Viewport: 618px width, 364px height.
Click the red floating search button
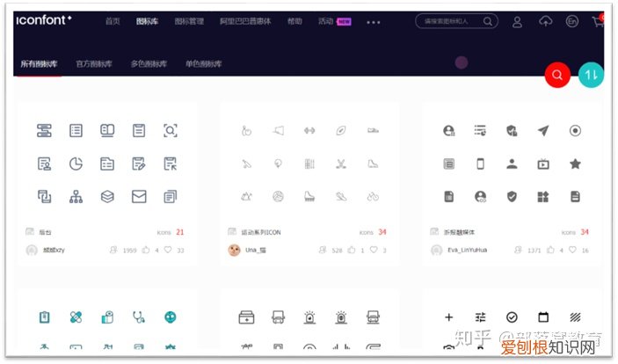557,75
